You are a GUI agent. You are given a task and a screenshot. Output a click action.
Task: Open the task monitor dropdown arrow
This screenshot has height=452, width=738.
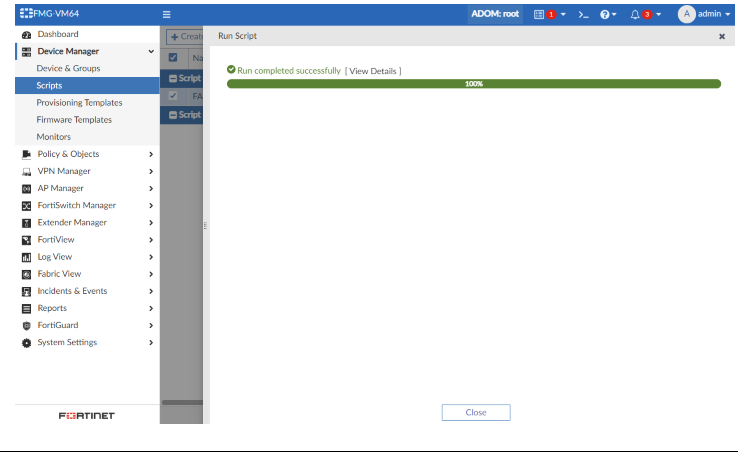pyautogui.click(x=563, y=15)
